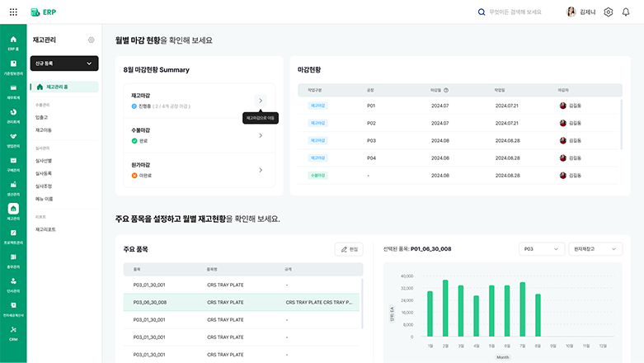Click settings icon beside 재고관리 title
The height and width of the screenshot is (363, 644).
pyautogui.click(x=92, y=40)
